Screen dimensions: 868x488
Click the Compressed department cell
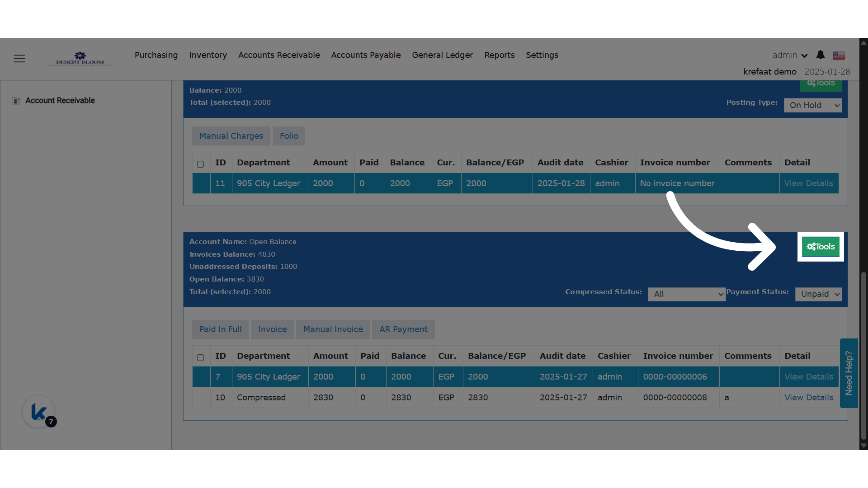pyautogui.click(x=270, y=398)
